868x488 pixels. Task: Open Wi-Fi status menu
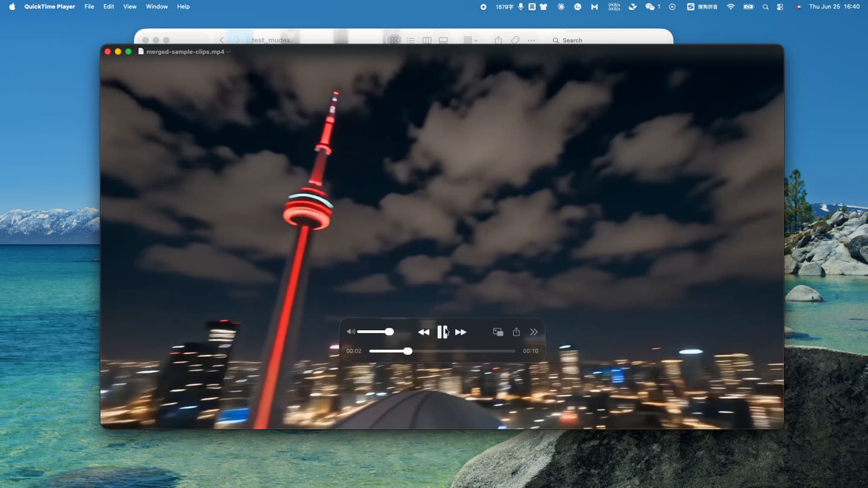(x=731, y=7)
